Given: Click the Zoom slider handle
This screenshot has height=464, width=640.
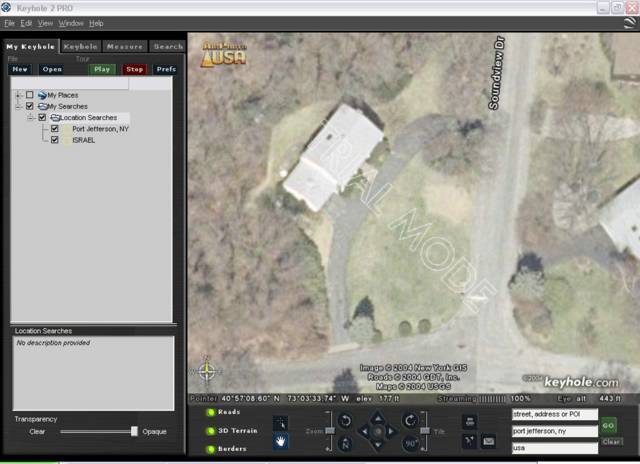Looking at the screenshot, I should coord(330,431).
